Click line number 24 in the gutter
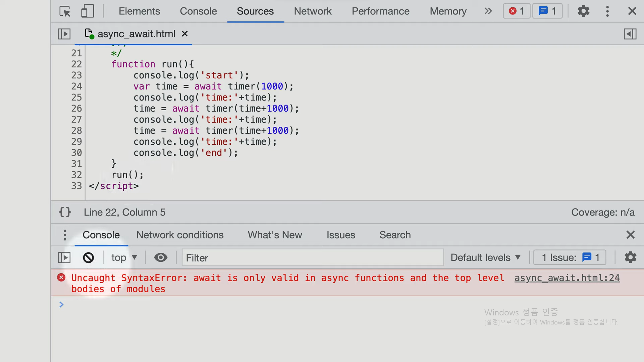Viewport: 644px width, 362px height. coord(76,86)
